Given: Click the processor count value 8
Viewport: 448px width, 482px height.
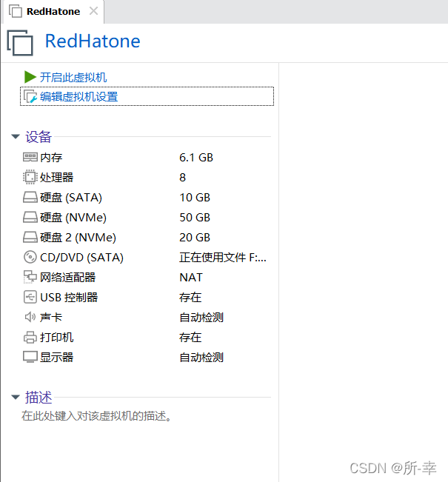Looking at the screenshot, I should 183,178.
